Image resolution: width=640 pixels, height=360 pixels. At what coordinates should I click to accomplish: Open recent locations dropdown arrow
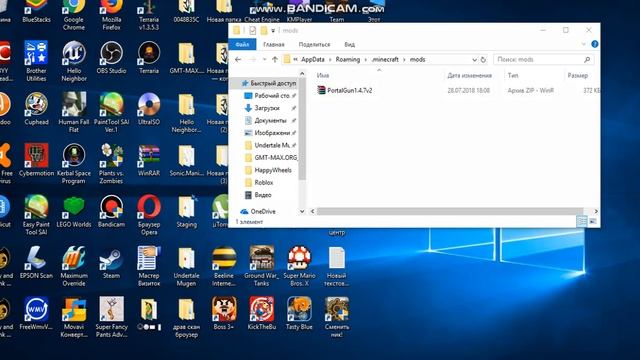point(264,60)
